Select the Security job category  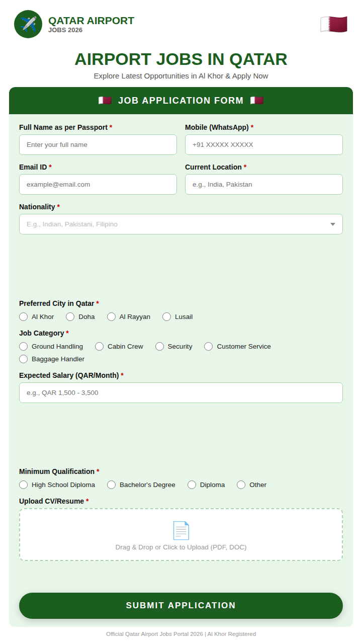click(x=160, y=346)
